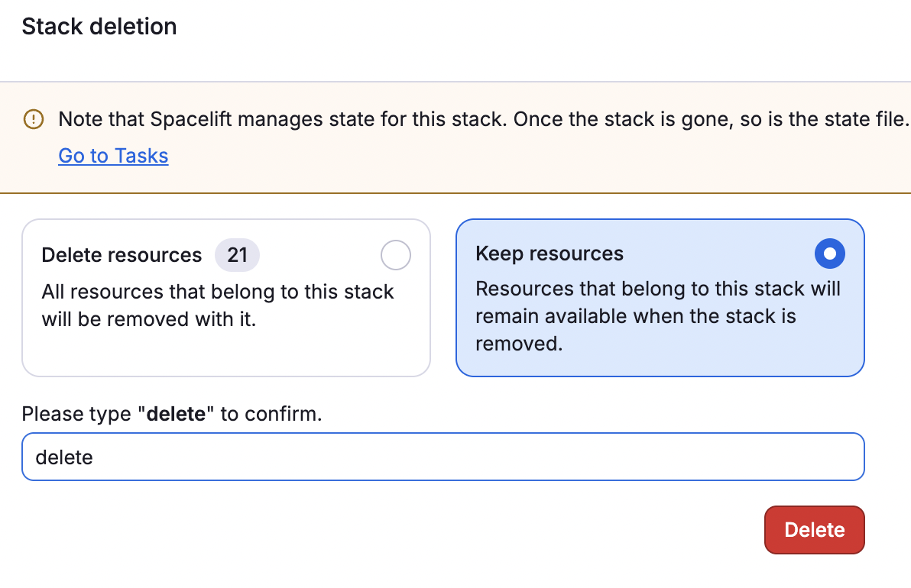Click the "21" resource count badge
This screenshot has height=588, width=911.
click(237, 254)
